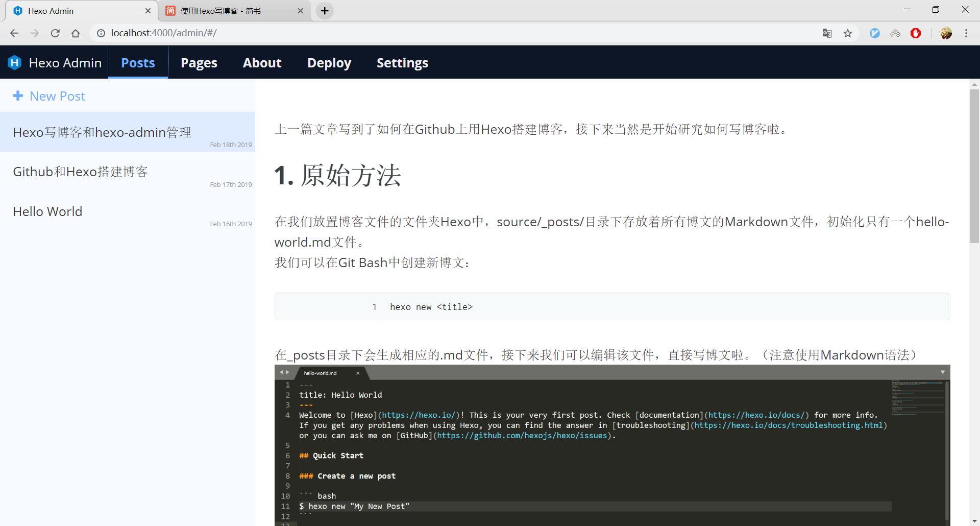
Task: Close the 使用Hexo写博客 browser tab
Action: (301, 11)
